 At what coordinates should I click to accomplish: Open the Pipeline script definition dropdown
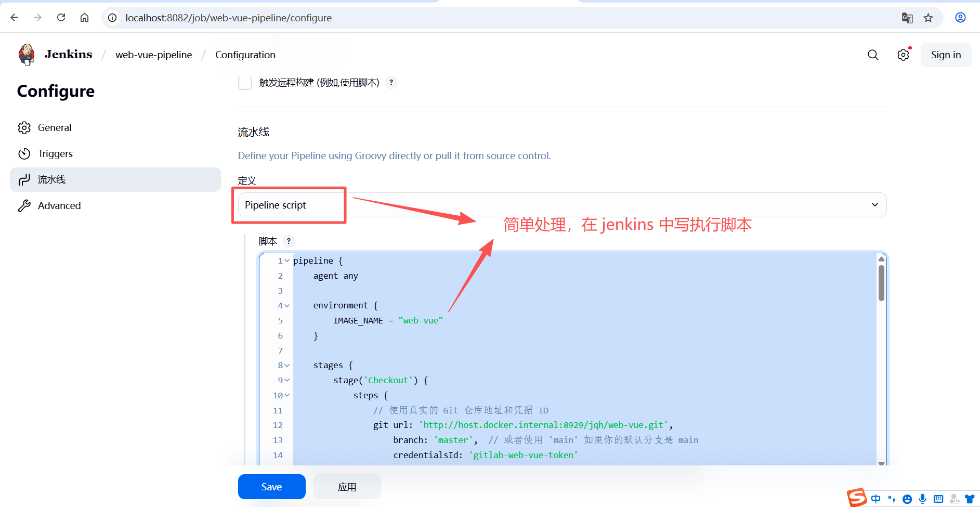[562, 205]
